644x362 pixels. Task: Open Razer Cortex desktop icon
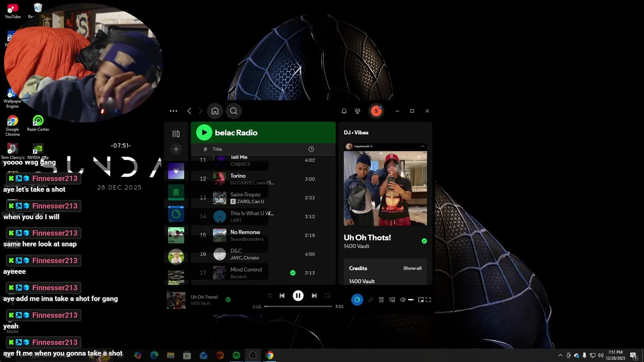pos(38,124)
